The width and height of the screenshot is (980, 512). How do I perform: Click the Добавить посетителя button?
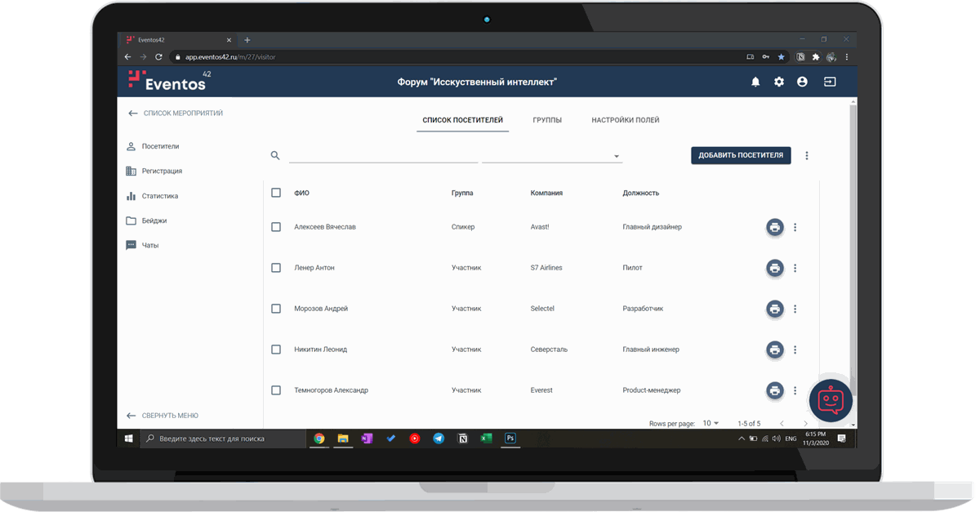[x=741, y=155]
